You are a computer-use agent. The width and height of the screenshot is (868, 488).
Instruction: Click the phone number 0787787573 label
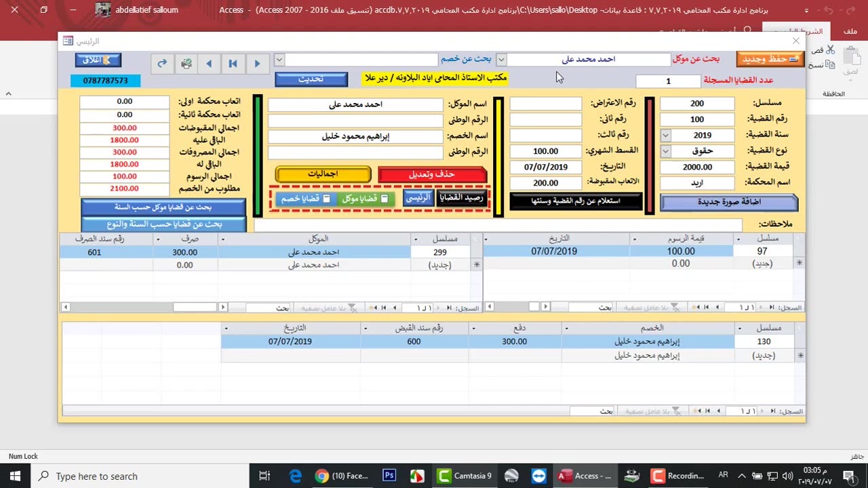tap(105, 81)
